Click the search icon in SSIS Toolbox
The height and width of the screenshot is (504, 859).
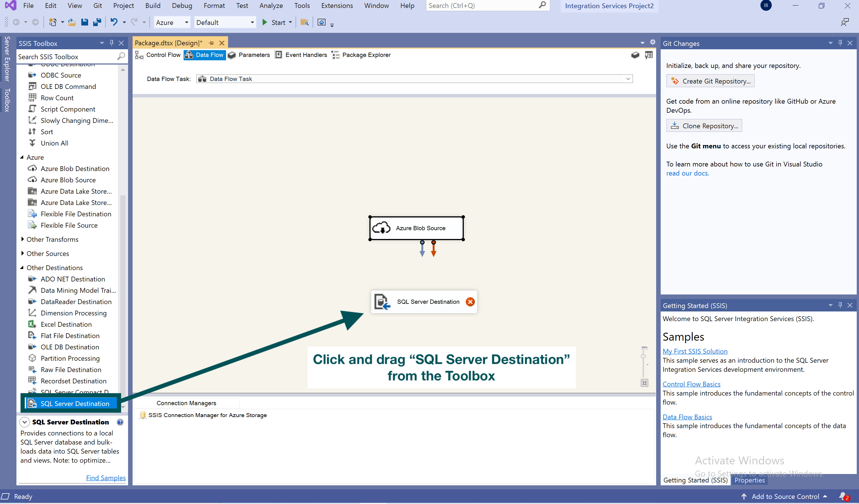coord(121,56)
